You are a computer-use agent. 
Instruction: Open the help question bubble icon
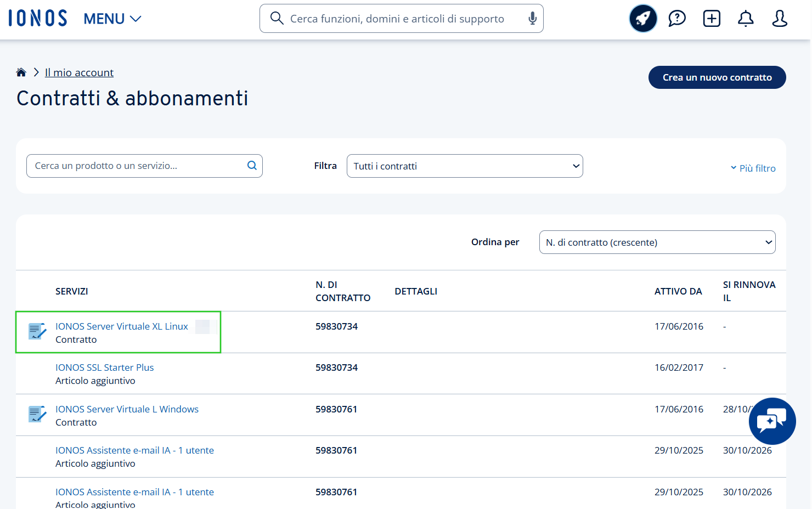677,19
